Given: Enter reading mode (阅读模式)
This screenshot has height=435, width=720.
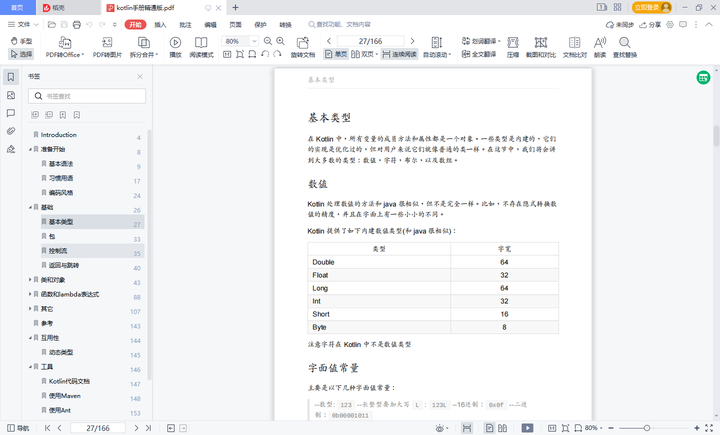Looking at the screenshot, I should click(201, 47).
